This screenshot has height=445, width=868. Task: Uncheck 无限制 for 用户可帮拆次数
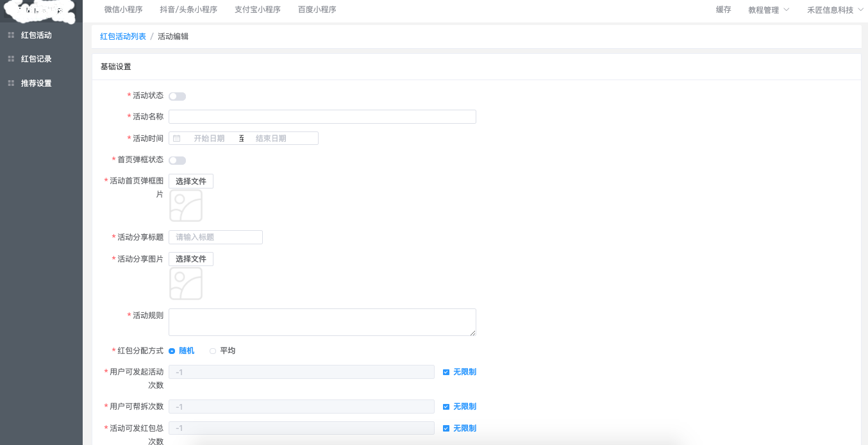[x=446, y=407]
